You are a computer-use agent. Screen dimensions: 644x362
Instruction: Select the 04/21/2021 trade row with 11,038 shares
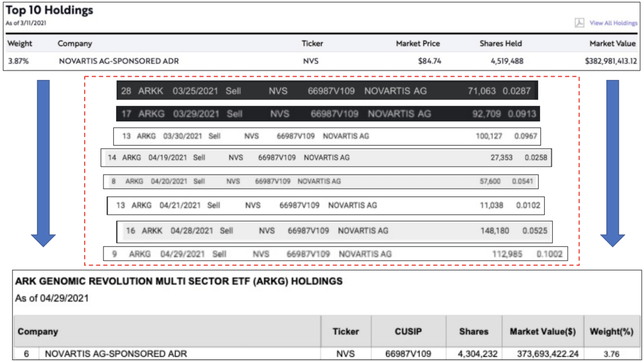tap(326, 206)
